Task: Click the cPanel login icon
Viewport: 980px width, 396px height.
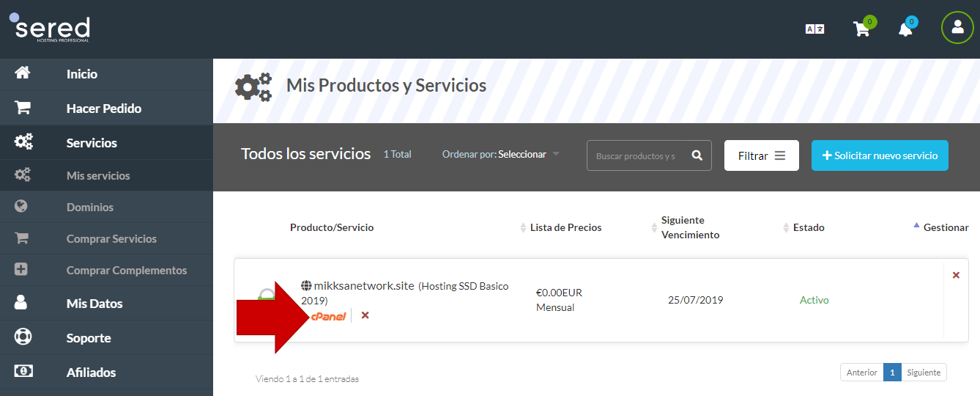Action: coord(328,316)
